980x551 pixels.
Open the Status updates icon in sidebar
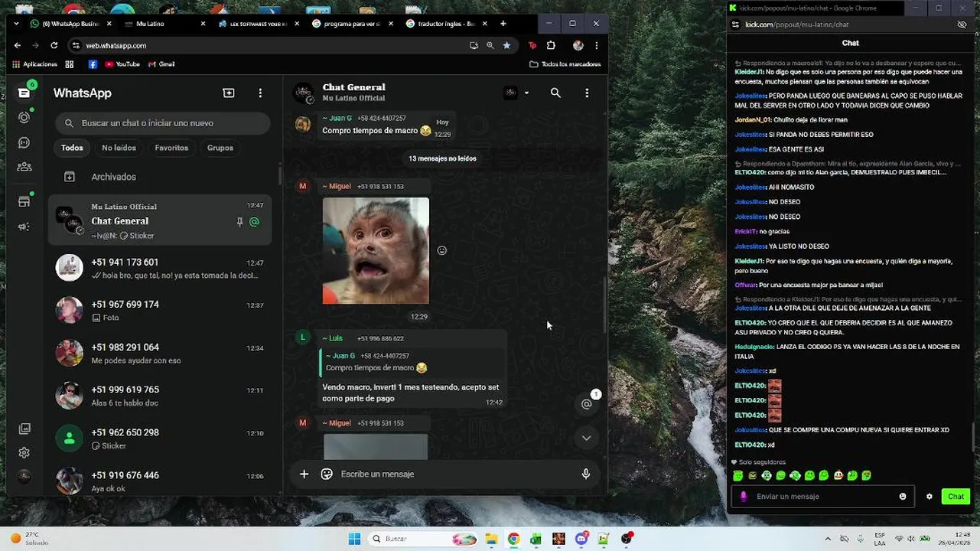tap(24, 117)
